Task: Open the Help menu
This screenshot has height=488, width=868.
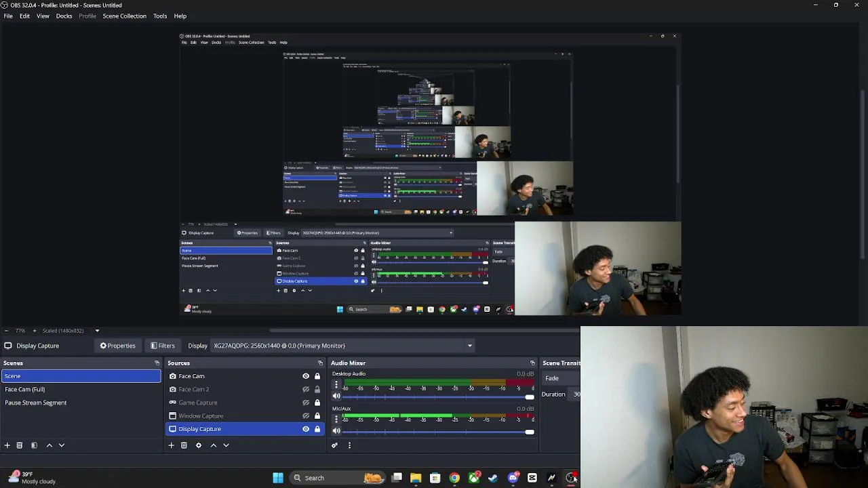Action: coord(180,16)
